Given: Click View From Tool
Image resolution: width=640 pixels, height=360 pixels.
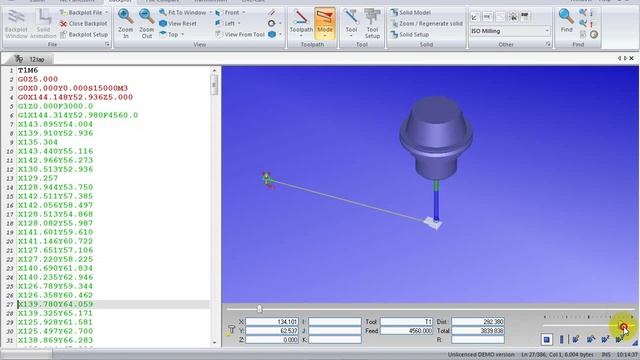Looking at the screenshot, I should point(240,35).
